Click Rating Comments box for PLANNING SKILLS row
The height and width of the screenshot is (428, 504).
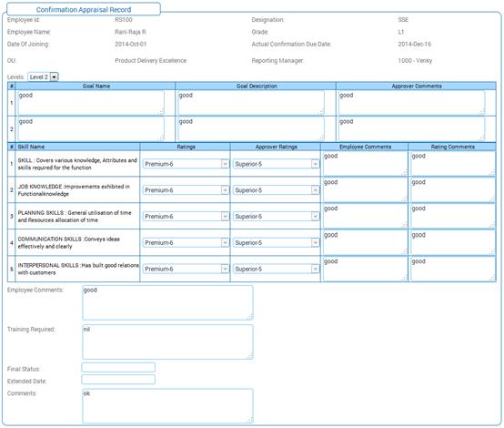[x=452, y=217]
